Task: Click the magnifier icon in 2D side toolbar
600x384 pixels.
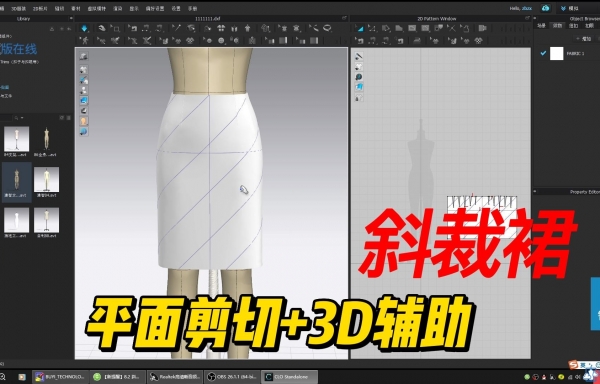Action: [x=359, y=77]
